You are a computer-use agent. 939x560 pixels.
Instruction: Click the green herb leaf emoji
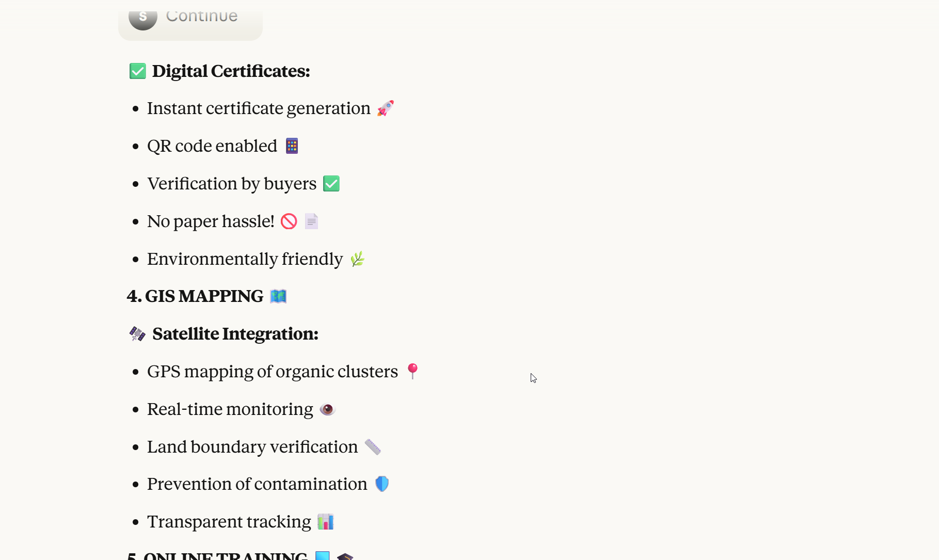click(357, 259)
